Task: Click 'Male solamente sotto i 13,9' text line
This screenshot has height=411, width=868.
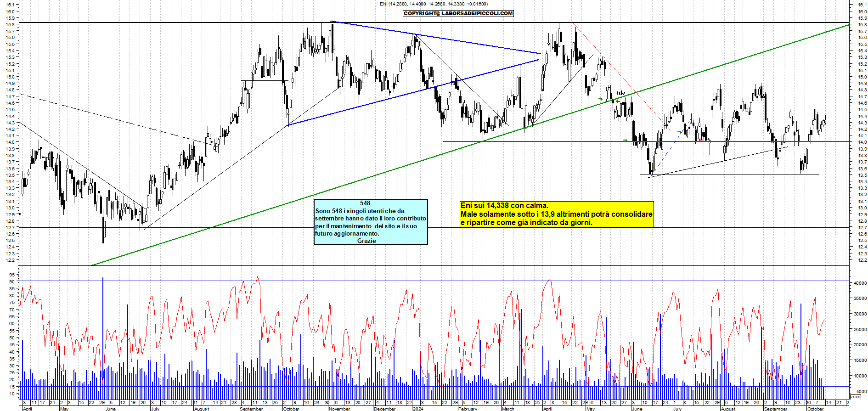Action: pos(556,214)
